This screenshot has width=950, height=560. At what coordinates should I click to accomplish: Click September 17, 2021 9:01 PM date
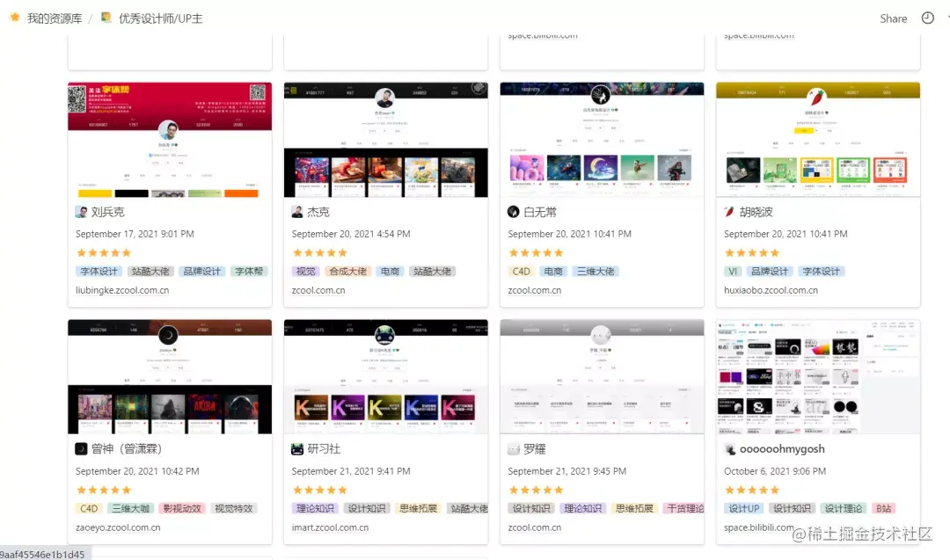point(135,234)
